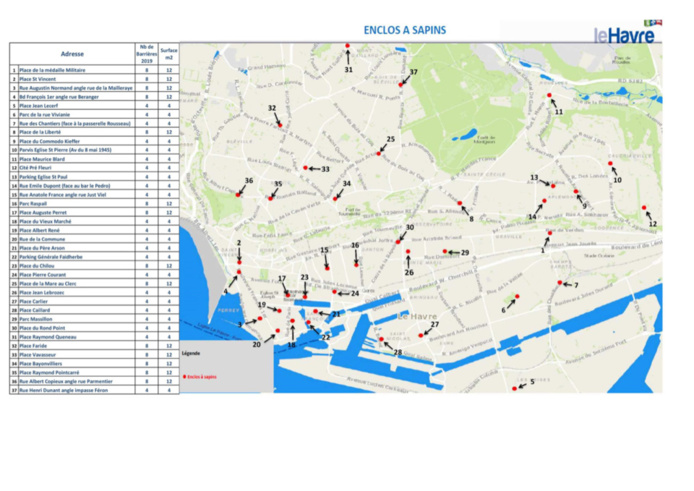Image resolution: width=694 pixels, height=491 pixels.
Task: Click the 'Place du Vieux Marché' row
Action: tap(72, 221)
